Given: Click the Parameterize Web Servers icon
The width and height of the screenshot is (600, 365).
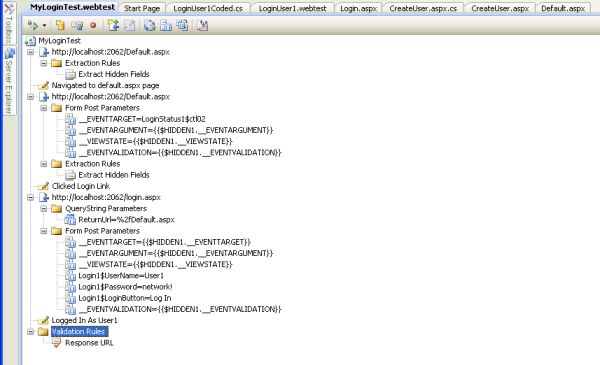Looking at the screenshot, I should click(149, 26).
